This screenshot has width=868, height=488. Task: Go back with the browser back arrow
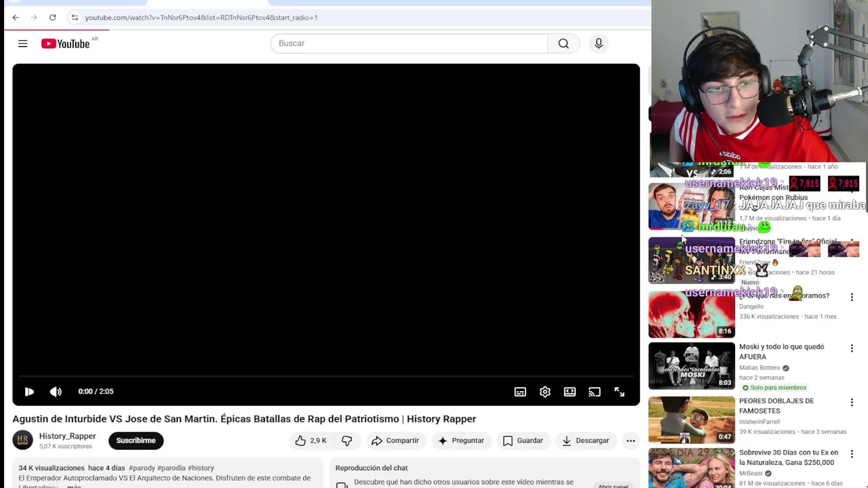(x=16, y=18)
